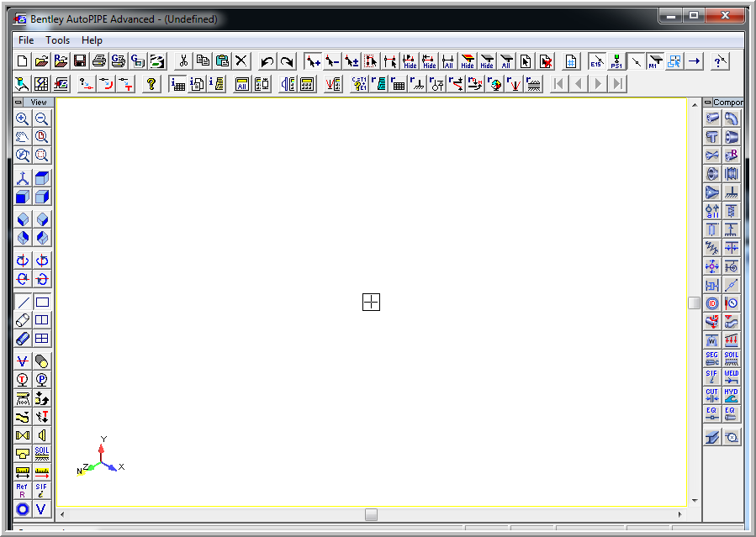Image resolution: width=756 pixels, height=537 pixels.
Task: Click the yellow question mark help icon
Action: click(x=151, y=84)
